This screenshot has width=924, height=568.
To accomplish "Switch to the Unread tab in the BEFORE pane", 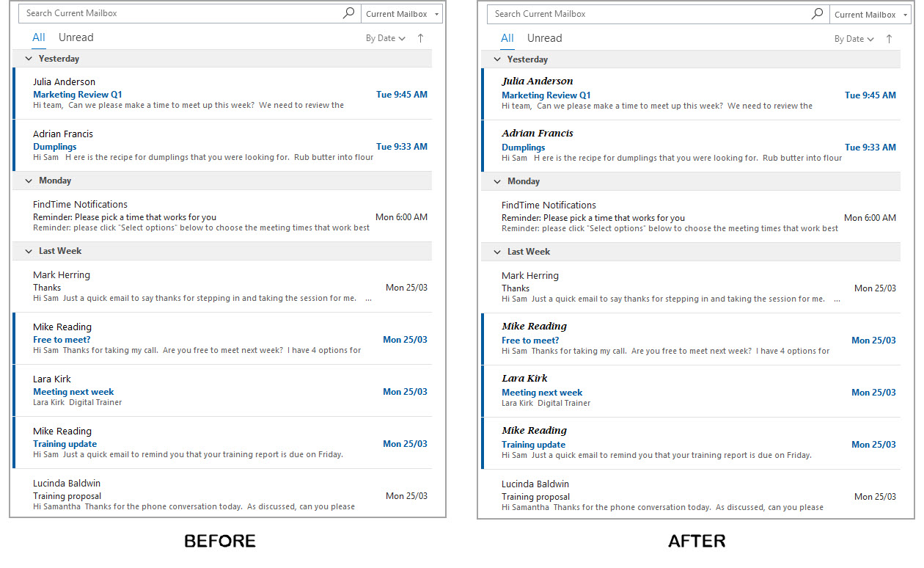I will pyautogui.click(x=76, y=37).
